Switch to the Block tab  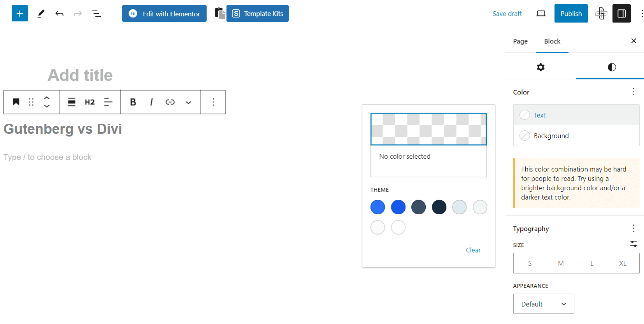pos(552,41)
